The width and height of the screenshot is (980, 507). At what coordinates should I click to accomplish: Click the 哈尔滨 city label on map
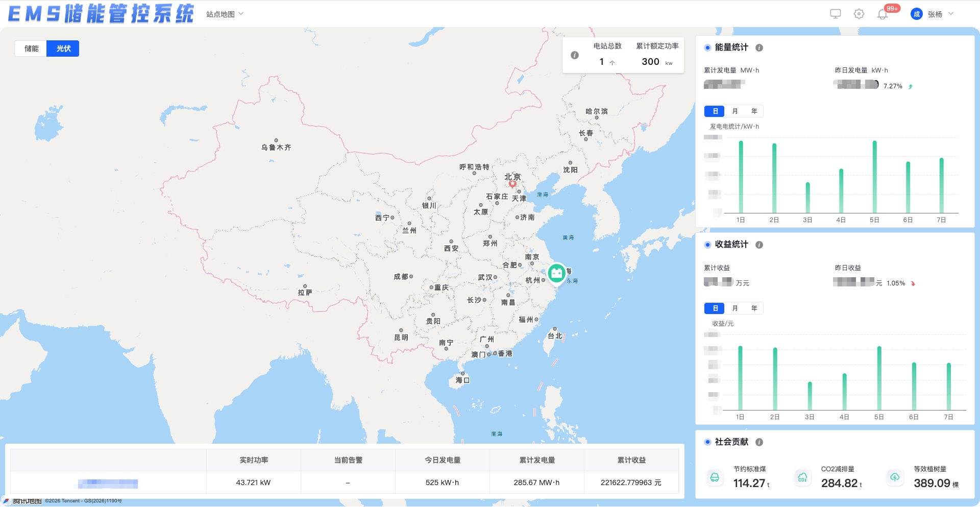coord(597,111)
